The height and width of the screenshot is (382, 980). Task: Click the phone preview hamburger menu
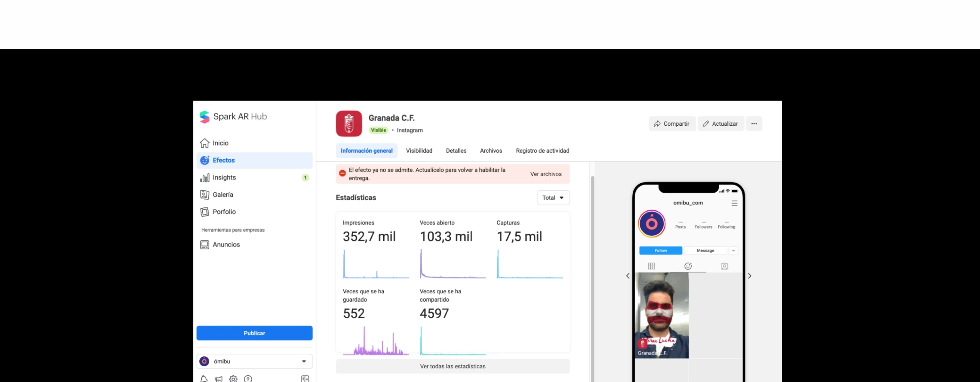click(x=735, y=203)
